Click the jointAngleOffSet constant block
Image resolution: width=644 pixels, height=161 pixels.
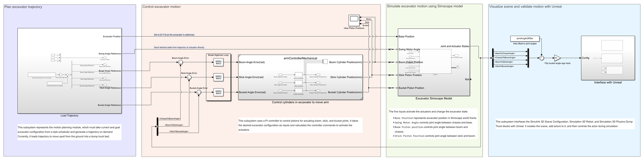pos(525,39)
